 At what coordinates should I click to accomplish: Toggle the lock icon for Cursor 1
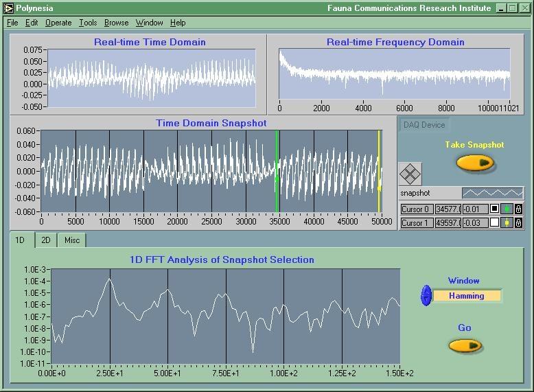518,222
